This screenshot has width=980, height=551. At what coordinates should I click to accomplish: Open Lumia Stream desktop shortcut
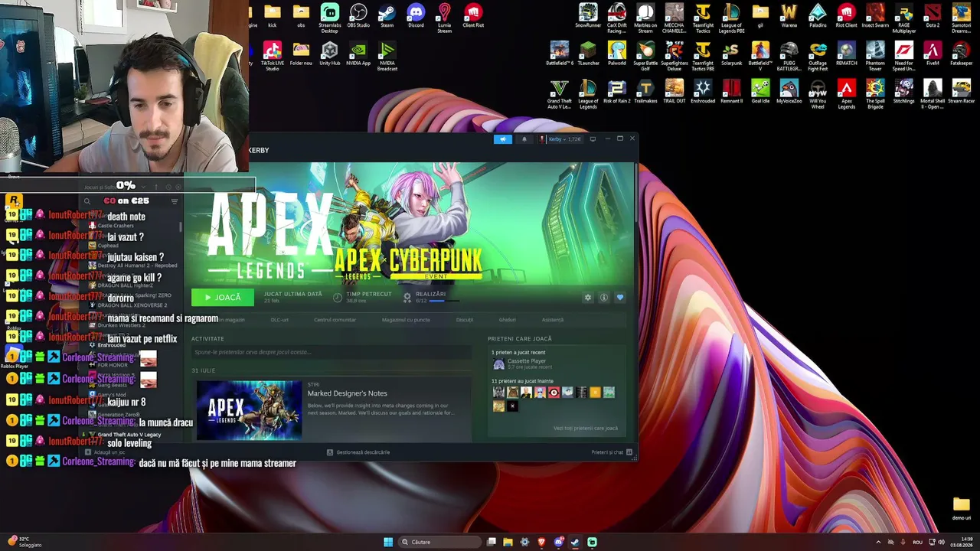click(x=445, y=18)
